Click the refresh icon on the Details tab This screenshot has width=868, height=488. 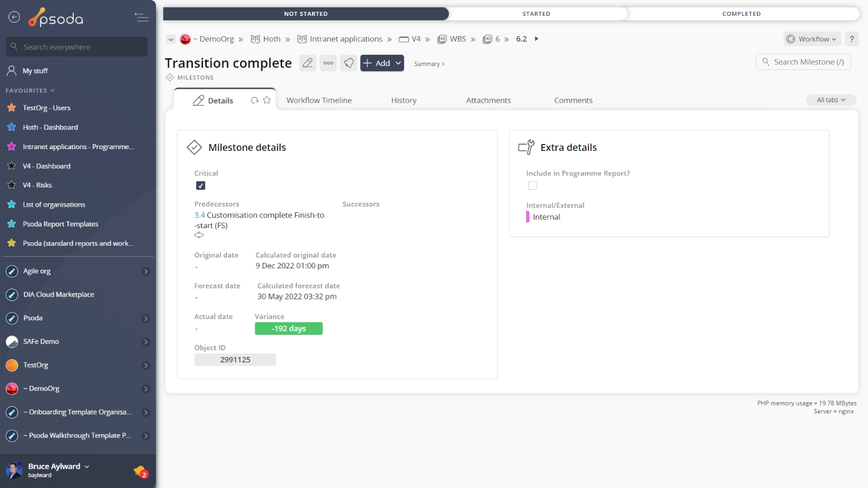pyautogui.click(x=255, y=100)
